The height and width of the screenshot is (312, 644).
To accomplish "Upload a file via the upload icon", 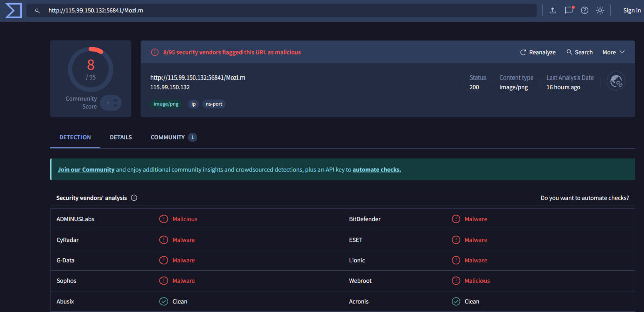I will (552, 10).
